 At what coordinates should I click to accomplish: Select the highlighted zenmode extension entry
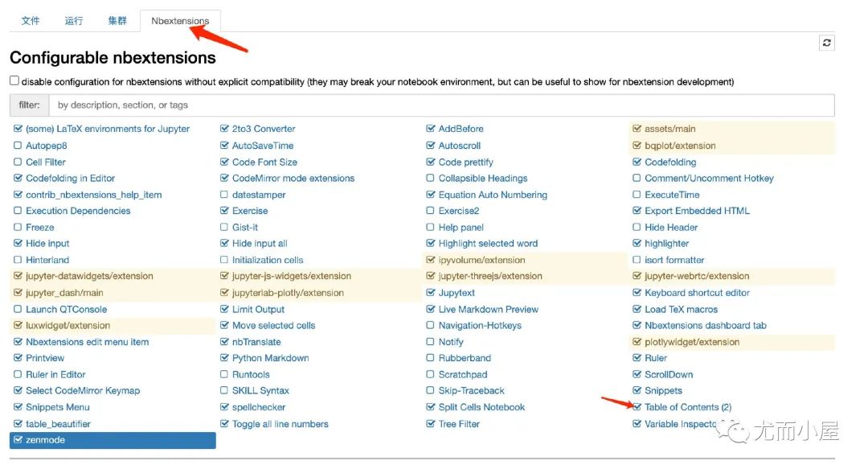click(x=113, y=440)
